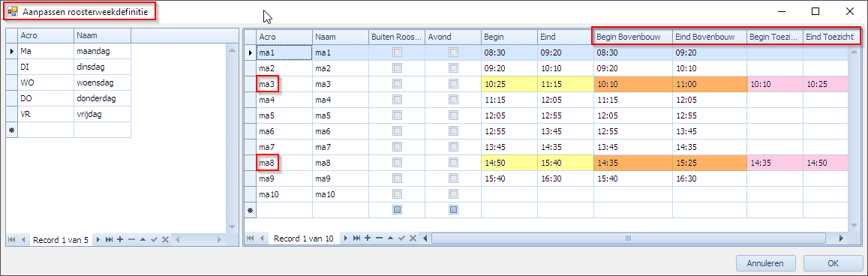The width and height of the screenshot is (868, 276).
Task: Sort days list by Naam header
Action: click(103, 36)
